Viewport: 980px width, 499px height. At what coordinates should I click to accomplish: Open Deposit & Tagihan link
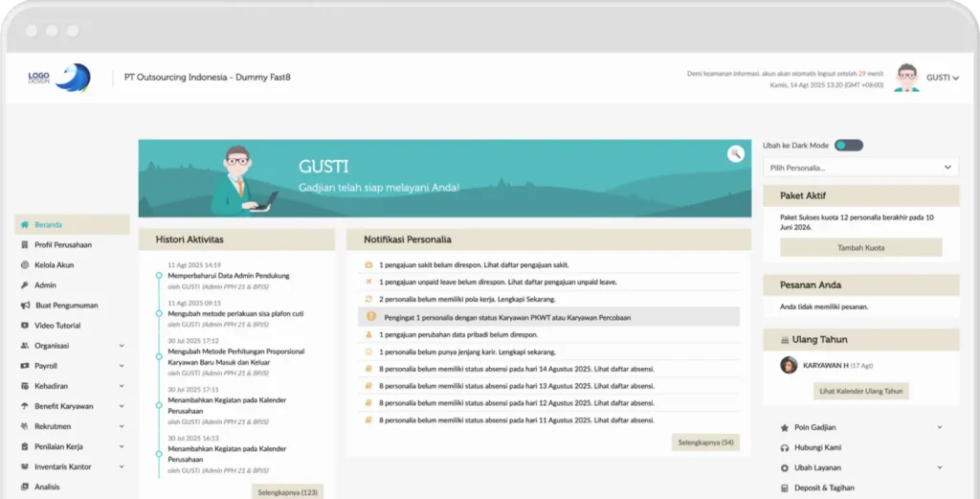tap(824, 488)
